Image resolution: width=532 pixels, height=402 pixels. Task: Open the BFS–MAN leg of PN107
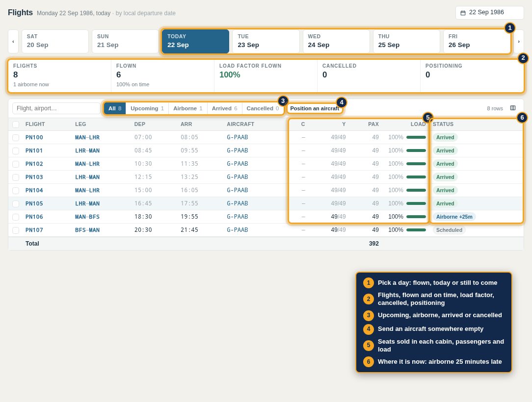tap(87, 230)
